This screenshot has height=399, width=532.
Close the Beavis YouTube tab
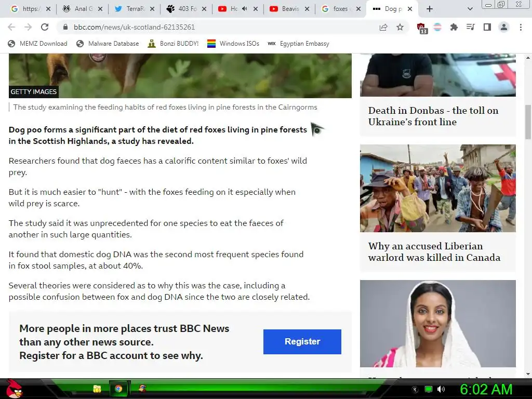pyautogui.click(x=307, y=9)
